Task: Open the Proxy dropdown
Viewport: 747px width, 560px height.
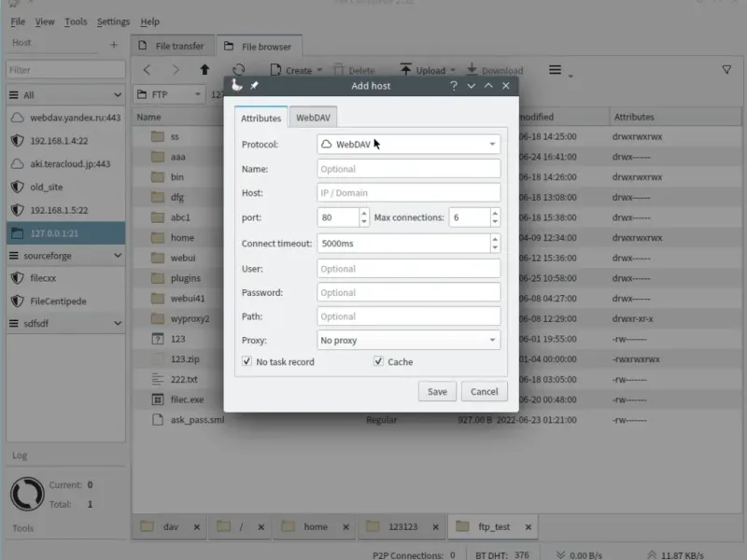Action: pyautogui.click(x=408, y=340)
